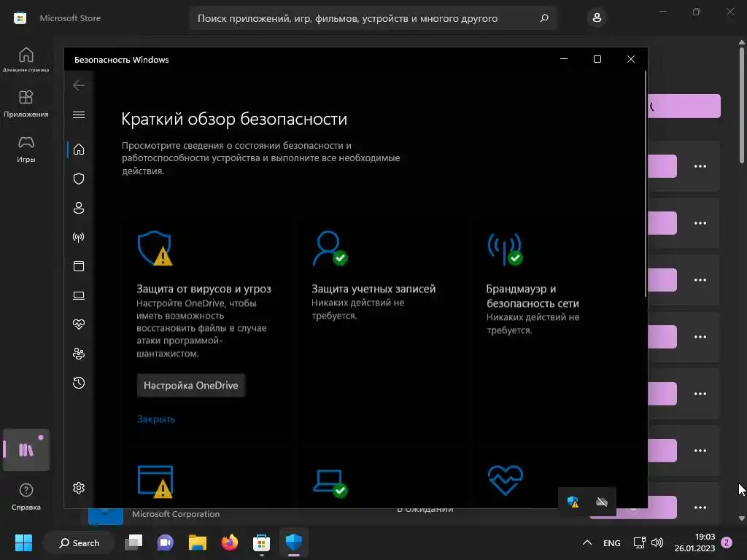Open Task View on taskbar
Image resolution: width=747 pixels, height=560 pixels.
pos(133,542)
